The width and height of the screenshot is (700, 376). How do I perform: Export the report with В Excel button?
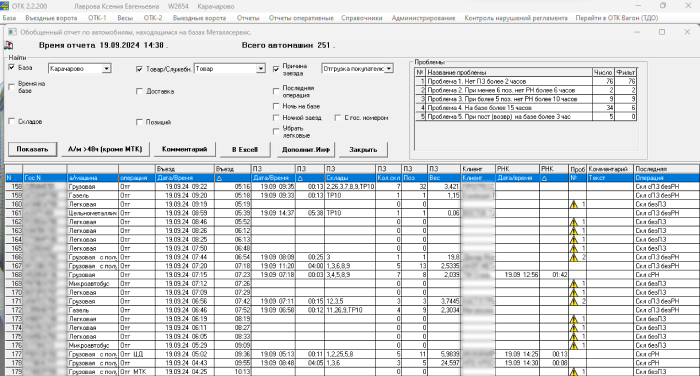(245, 149)
